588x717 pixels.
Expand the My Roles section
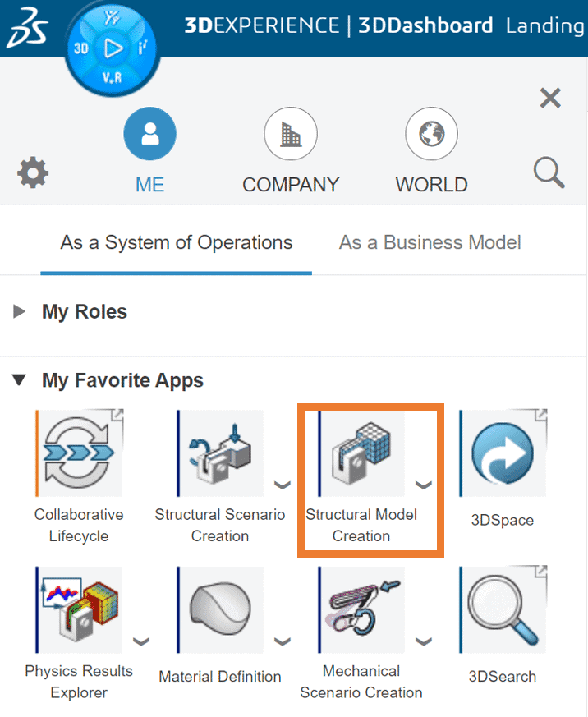[x=19, y=311]
